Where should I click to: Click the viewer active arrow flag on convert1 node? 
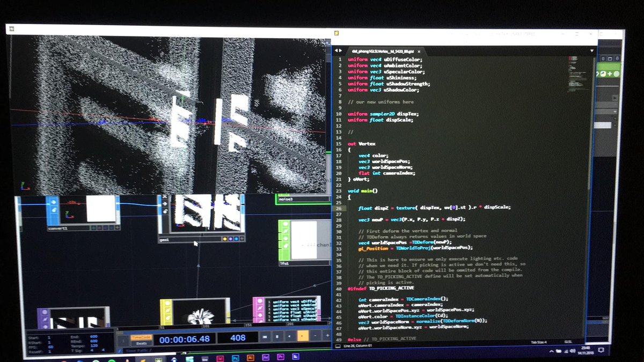(x=53, y=203)
